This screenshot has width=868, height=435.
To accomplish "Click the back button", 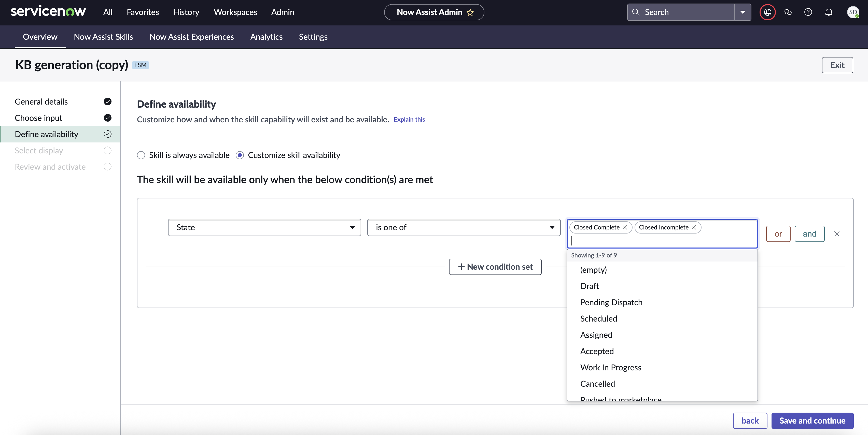I will (750, 420).
